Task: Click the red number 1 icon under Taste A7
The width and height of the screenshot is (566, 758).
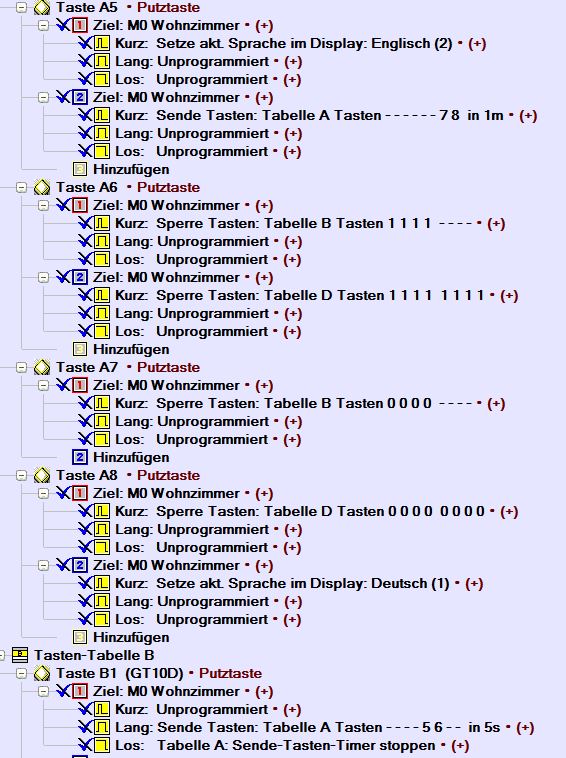Action: 80,385
